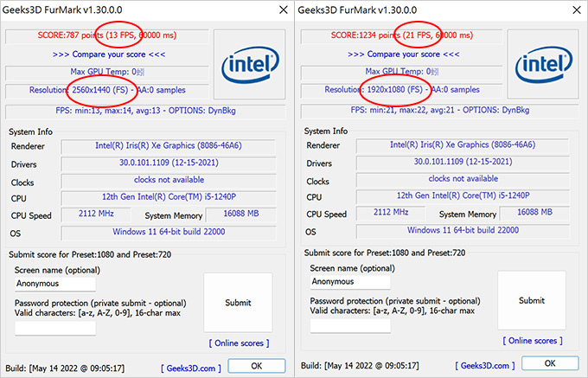Click CPU i5-1240P value in right window
This screenshot has width=588, height=378.
(x=463, y=195)
